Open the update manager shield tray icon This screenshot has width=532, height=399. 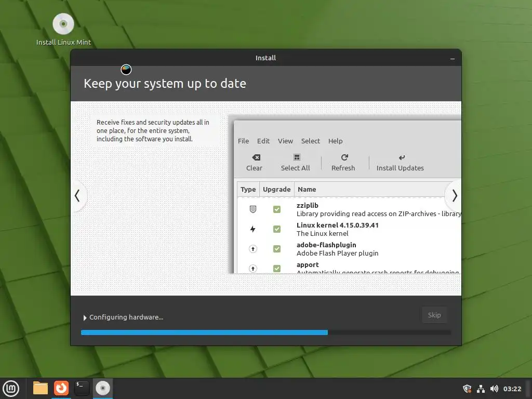point(467,389)
